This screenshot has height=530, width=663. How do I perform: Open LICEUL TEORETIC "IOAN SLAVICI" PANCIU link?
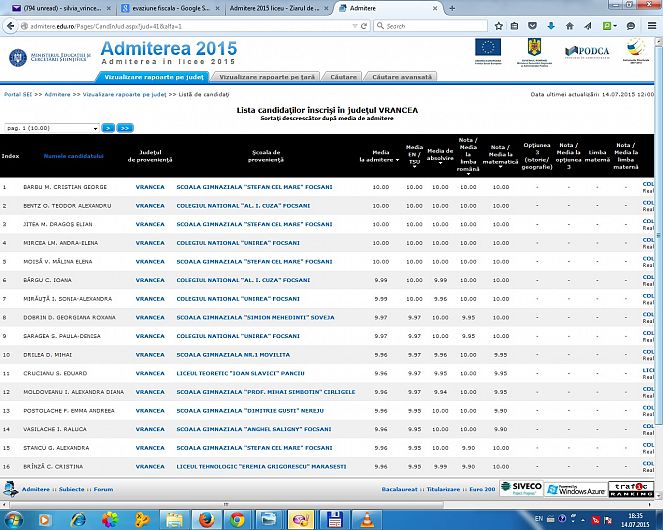coord(240,373)
